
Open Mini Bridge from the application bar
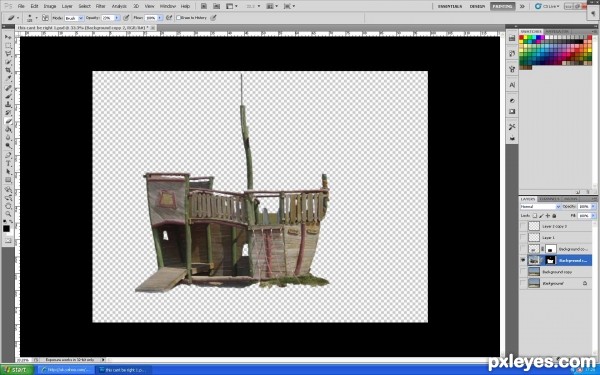point(216,6)
